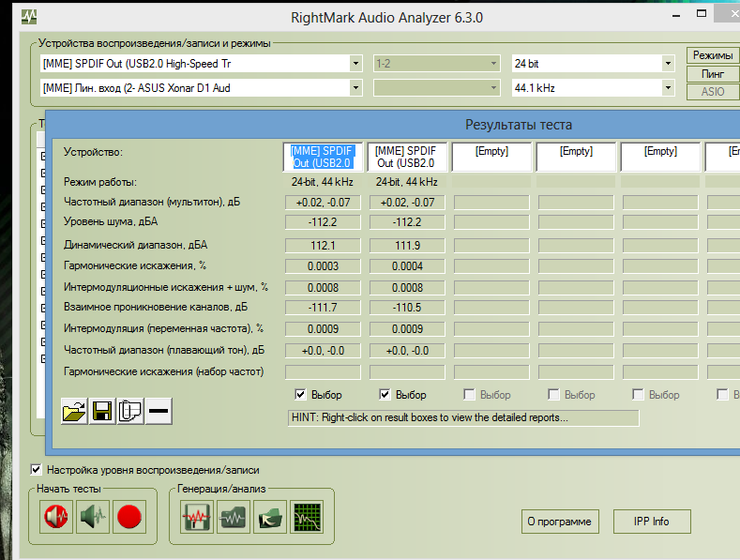Click swept IMD 0.0009 in first column

point(323,329)
